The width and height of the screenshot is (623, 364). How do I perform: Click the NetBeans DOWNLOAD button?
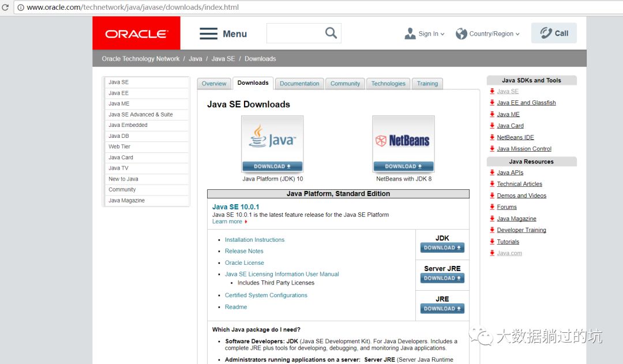click(x=403, y=166)
